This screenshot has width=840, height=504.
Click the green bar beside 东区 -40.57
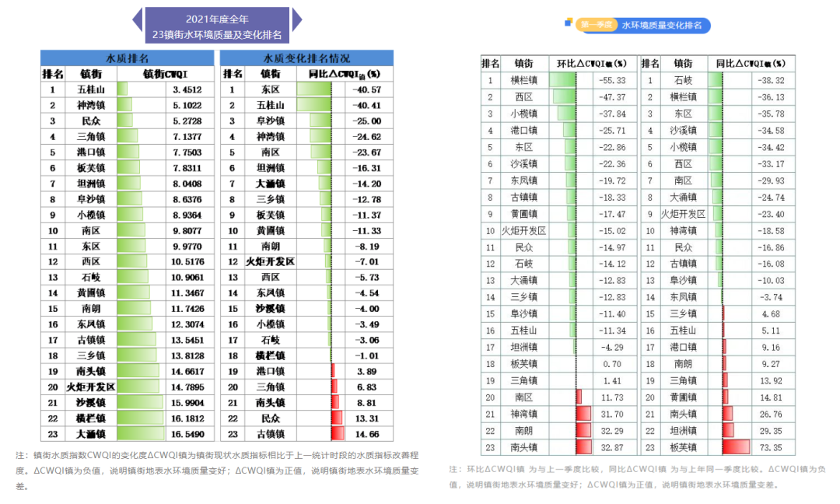pyautogui.click(x=314, y=89)
